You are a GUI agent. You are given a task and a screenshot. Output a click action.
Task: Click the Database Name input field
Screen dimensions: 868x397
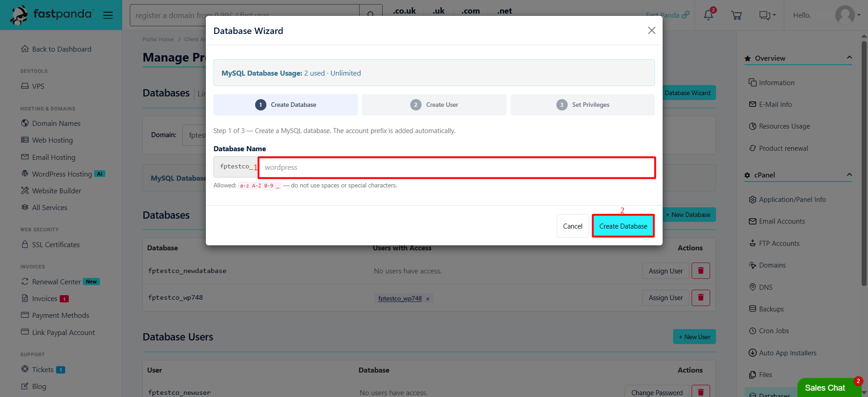coord(457,167)
